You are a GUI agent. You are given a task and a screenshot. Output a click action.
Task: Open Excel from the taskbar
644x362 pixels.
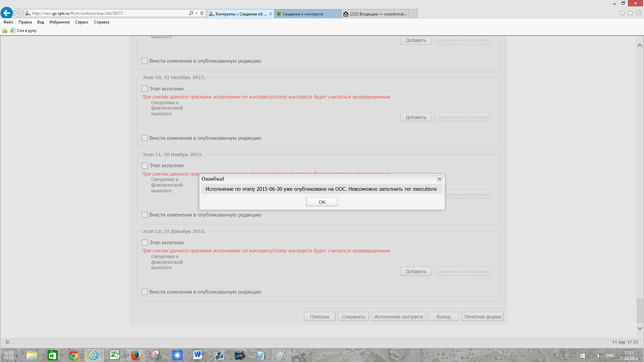(x=115, y=355)
